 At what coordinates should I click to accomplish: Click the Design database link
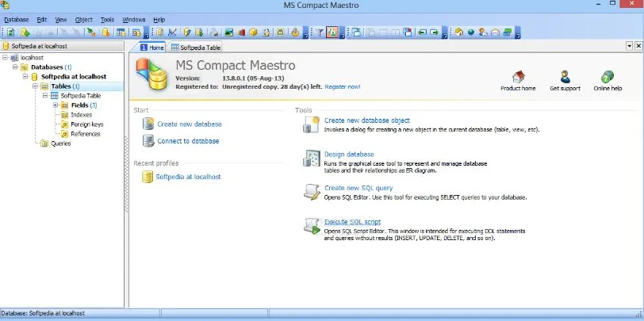tap(349, 155)
